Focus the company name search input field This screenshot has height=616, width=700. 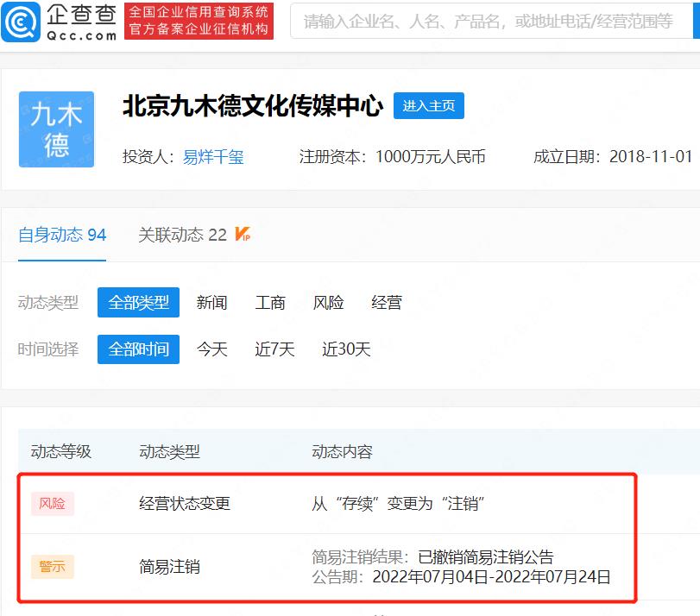tap(491, 21)
